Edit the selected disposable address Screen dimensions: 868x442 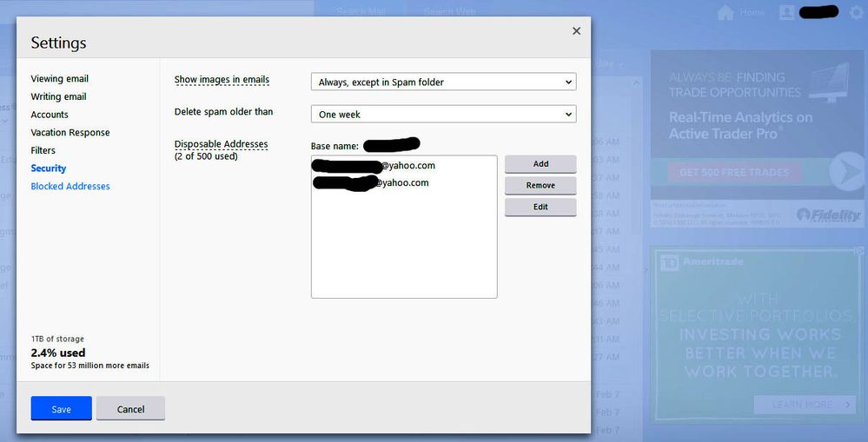(x=540, y=208)
